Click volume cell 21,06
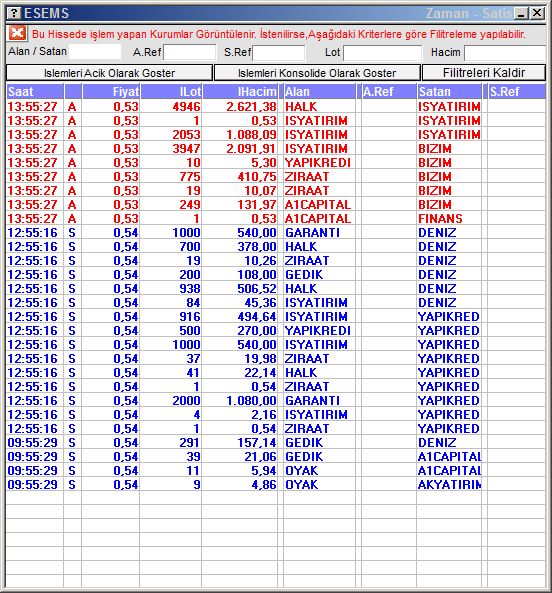Screen dimensions: 552x593 pyautogui.click(x=260, y=456)
